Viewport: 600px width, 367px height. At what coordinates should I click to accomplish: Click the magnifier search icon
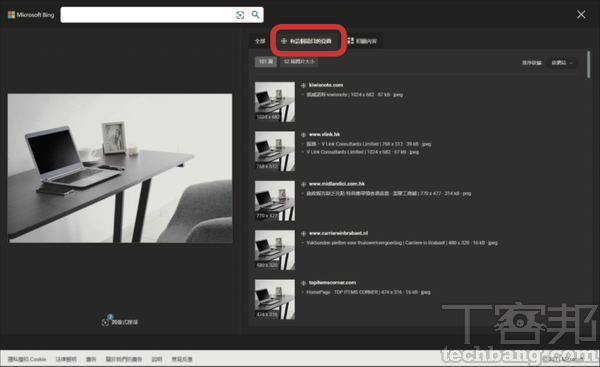[x=255, y=15]
